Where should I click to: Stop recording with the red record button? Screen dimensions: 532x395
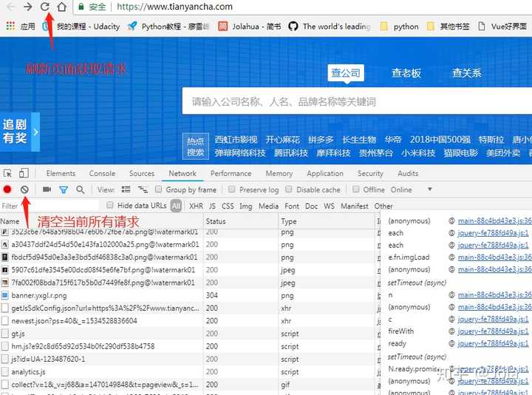tap(7, 189)
